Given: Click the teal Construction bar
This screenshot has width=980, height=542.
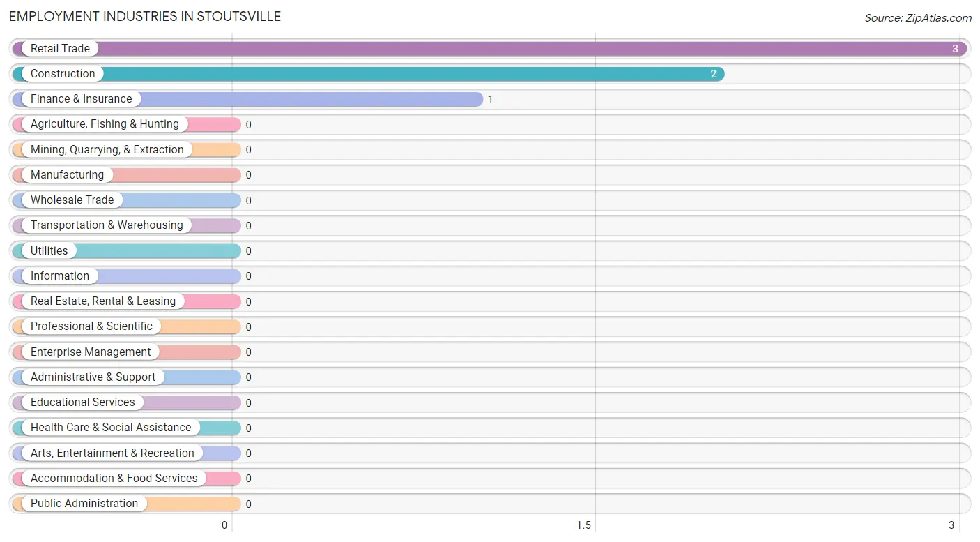Looking at the screenshot, I should (x=368, y=74).
